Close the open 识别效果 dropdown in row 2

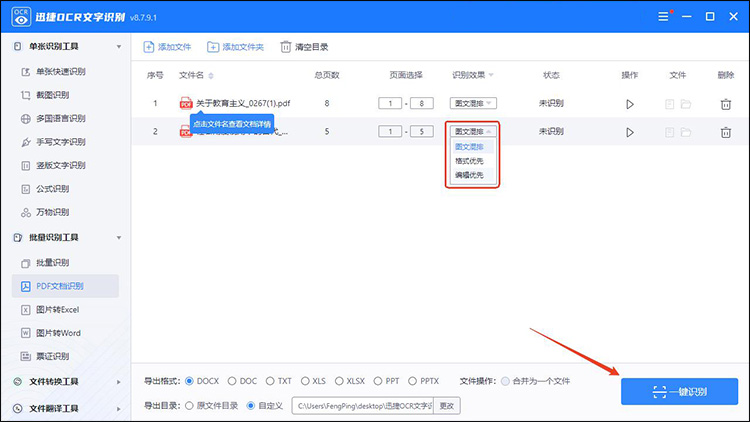tap(473, 132)
